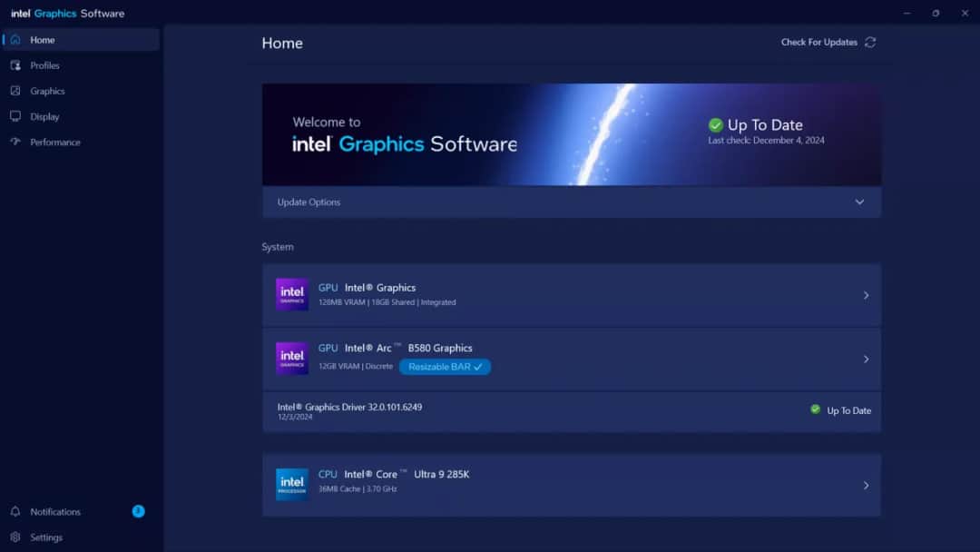Click Check For Updates
This screenshot has height=552, width=980.
pyautogui.click(x=818, y=42)
